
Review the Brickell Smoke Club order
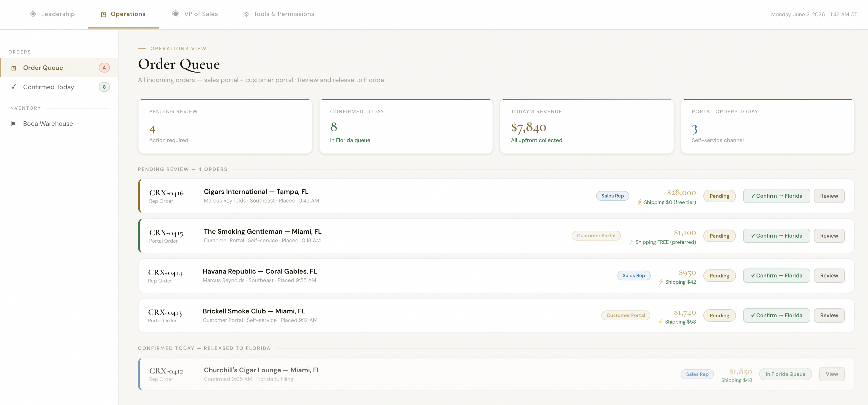click(x=829, y=316)
